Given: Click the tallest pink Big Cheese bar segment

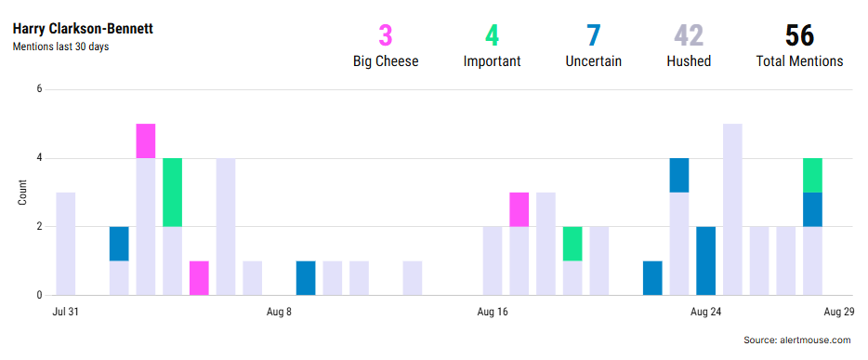Looking at the screenshot, I should (x=146, y=141).
